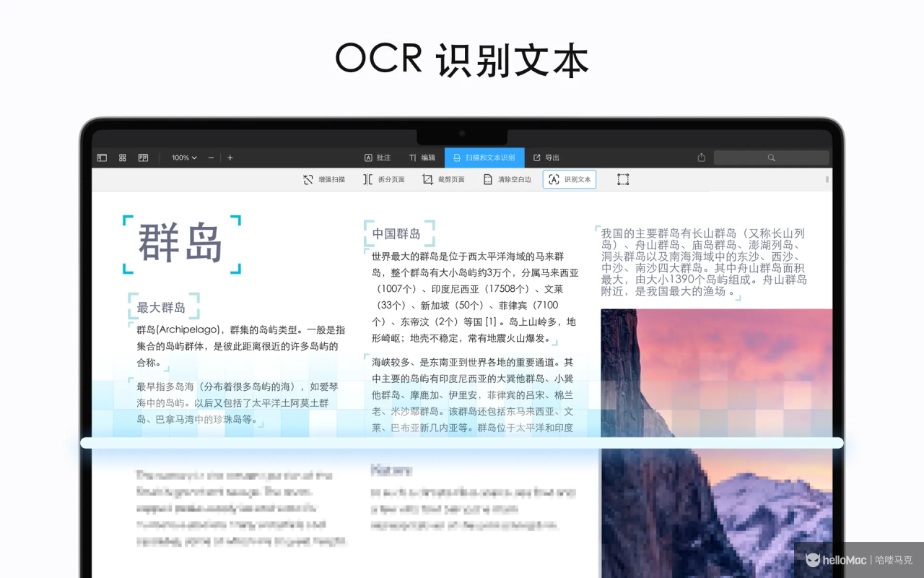Switch to thumbnail grid view
The height and width of the screenshot is (578, 924).
(123, 158)
